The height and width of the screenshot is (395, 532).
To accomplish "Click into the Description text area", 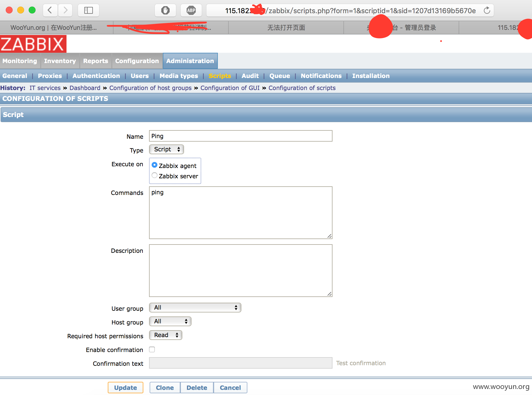I will pos(241,271).
